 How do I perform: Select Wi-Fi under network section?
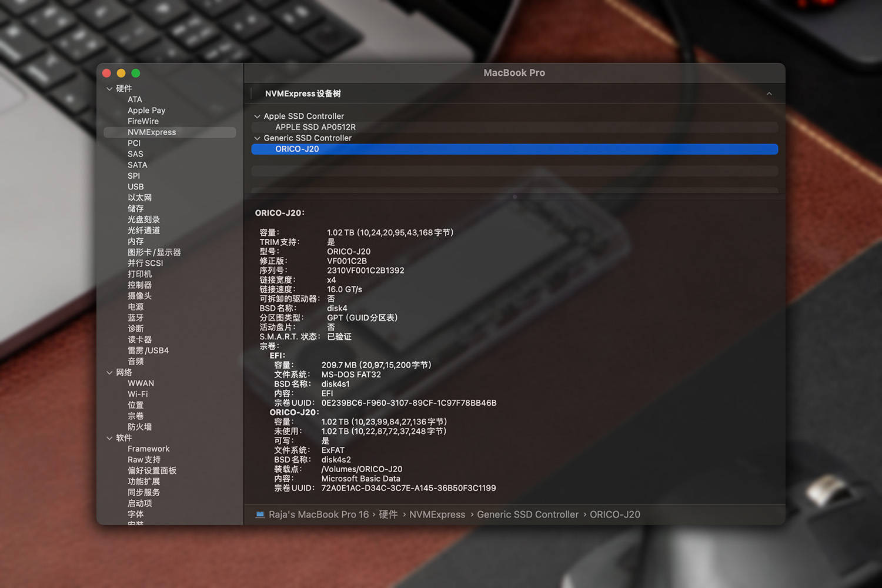click(x=138, y=395)
